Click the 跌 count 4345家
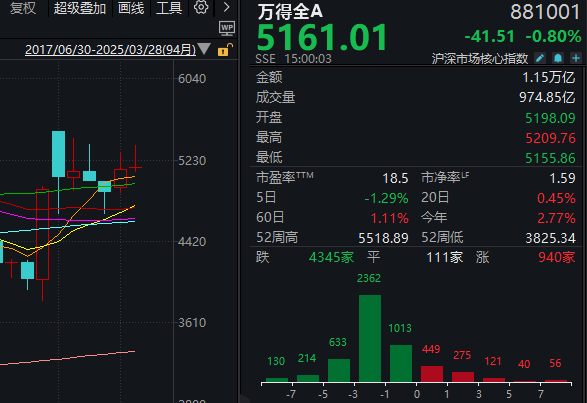The height and width of the screenshot is (403, 587). pos(331,257)
